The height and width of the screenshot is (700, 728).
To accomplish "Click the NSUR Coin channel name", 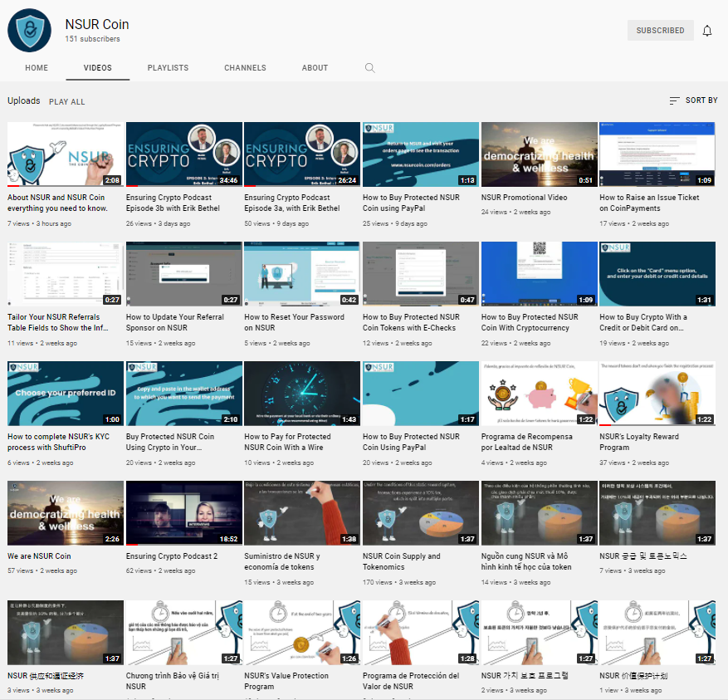I will tap(97, 24).
